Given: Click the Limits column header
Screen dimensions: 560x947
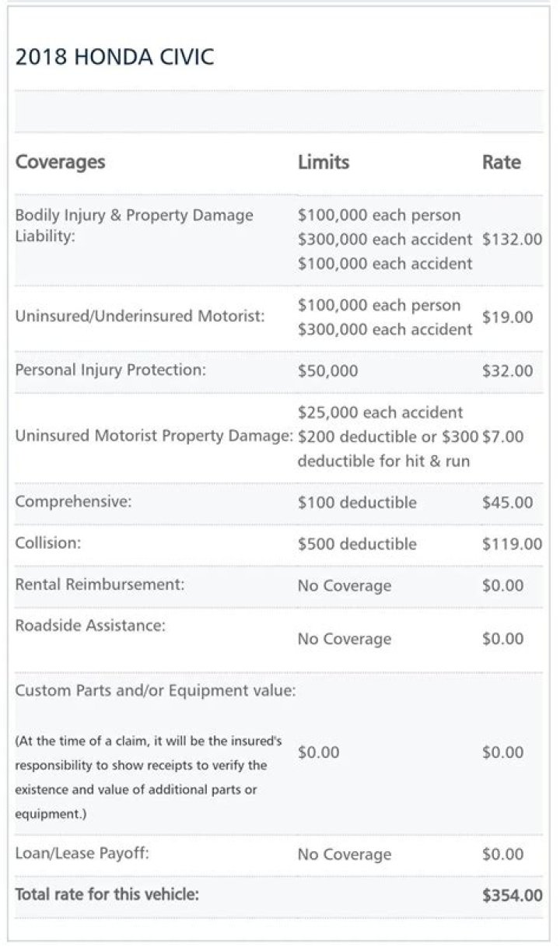Looking at the screenshot, I should tap(324, 163).
